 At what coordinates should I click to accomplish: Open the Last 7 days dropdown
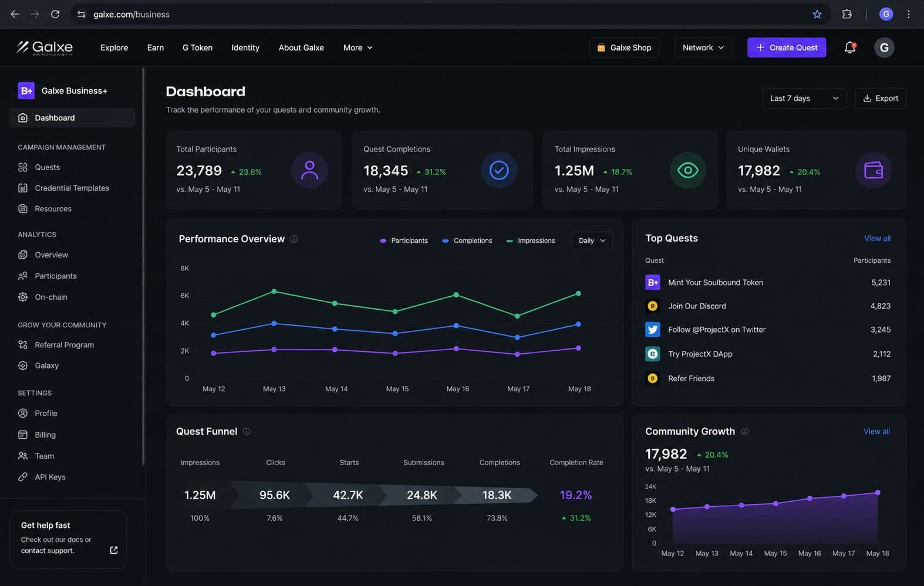pos(804,98)
